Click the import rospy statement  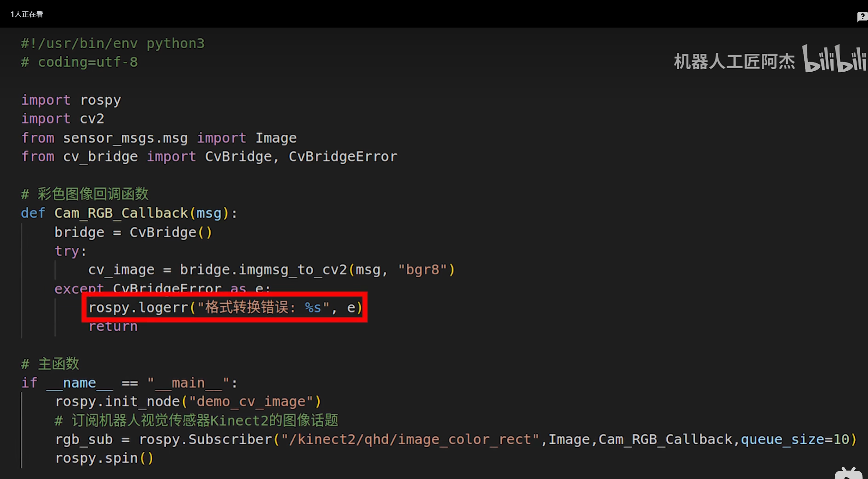point(71,100)
